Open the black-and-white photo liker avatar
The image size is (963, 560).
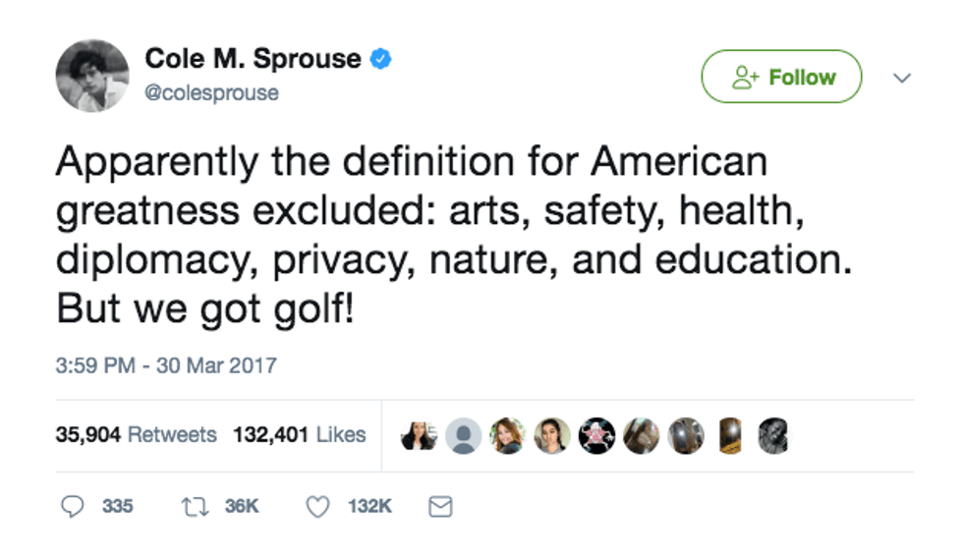click(x=772, y=435)
